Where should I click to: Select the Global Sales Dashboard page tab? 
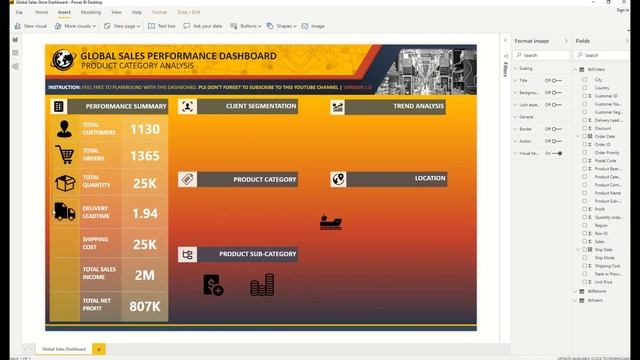tap(64, 349)
